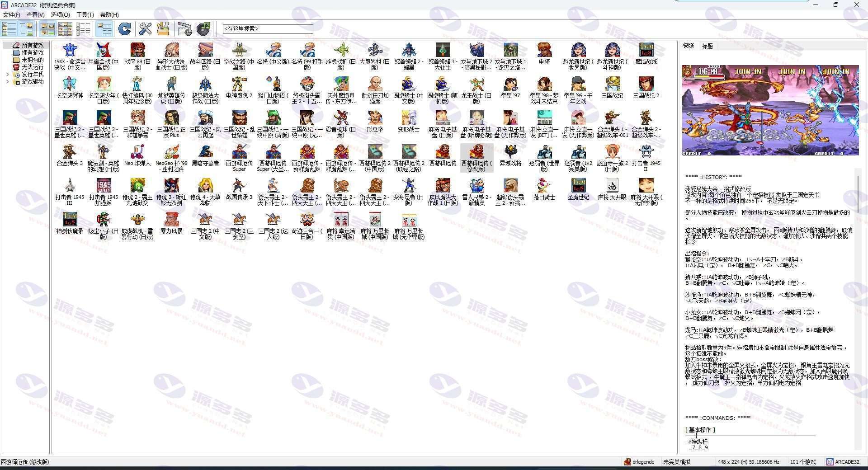
Task: Open the 文件(F) menu
Action: pos(11,14)
